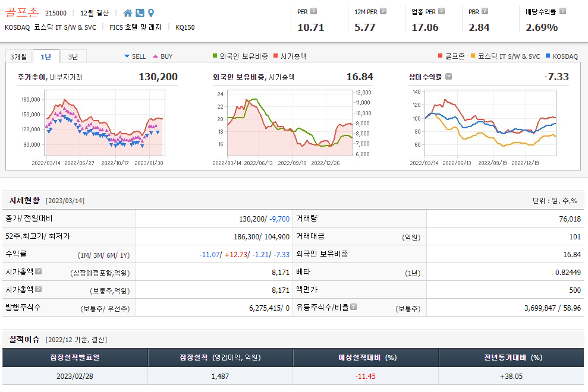
Task: Open the company homepage house icon
Action: coord(127,13)
